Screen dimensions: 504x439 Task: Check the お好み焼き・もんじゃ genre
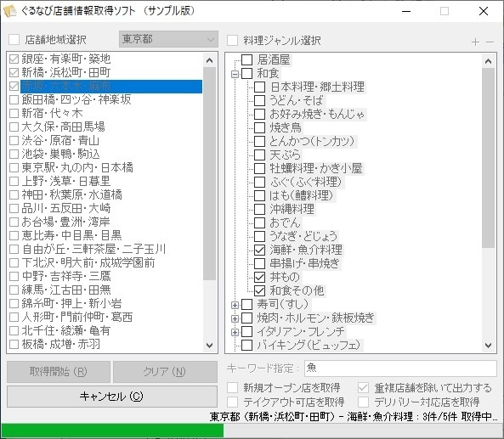(x=259, y=114)
